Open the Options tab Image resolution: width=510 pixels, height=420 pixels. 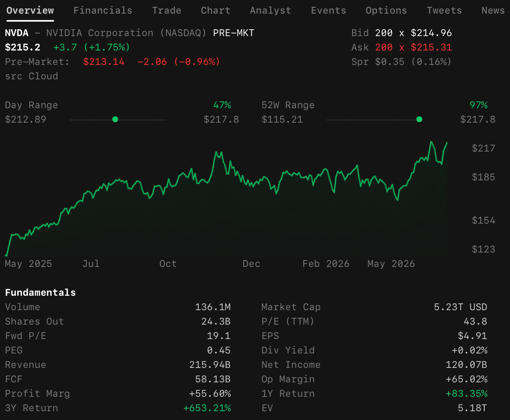click(386, 10)
